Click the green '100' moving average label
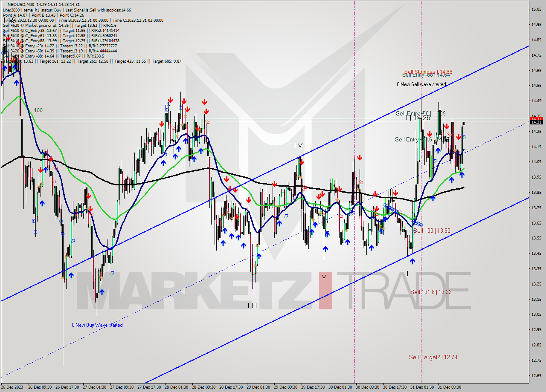The width and height of the screenshot is (546, 392). (38, 110)
